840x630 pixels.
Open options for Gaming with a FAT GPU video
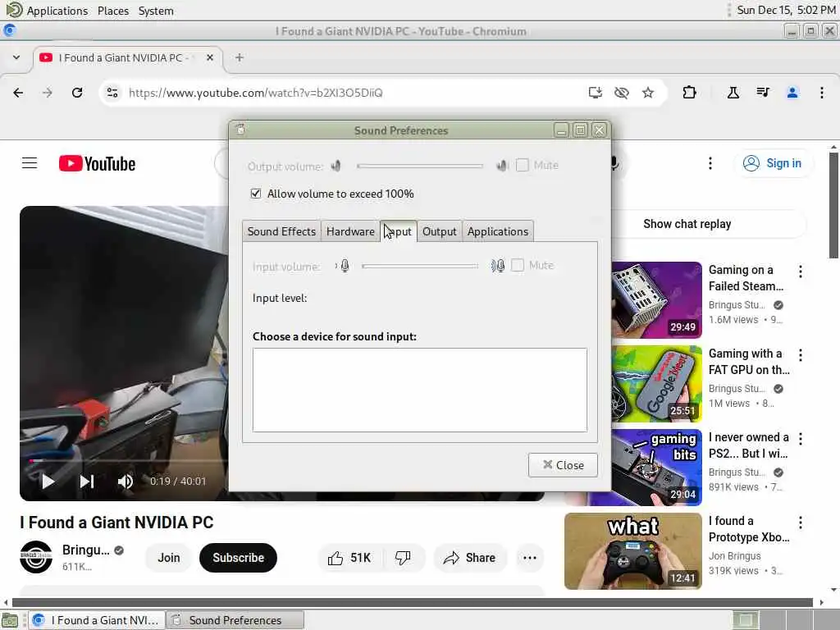point(801,354)
